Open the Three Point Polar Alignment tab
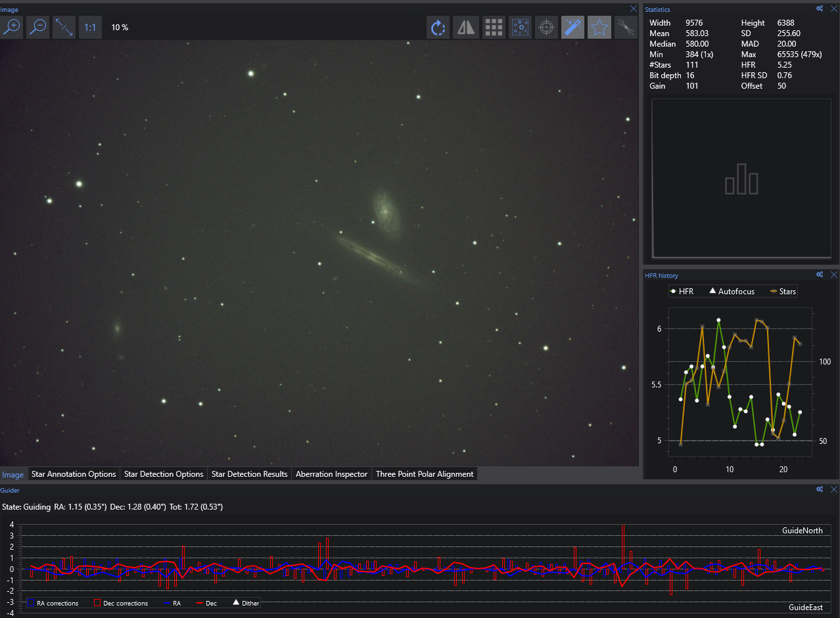The width and height of the screenshot is (840, 618). click(x=424, y=474)
